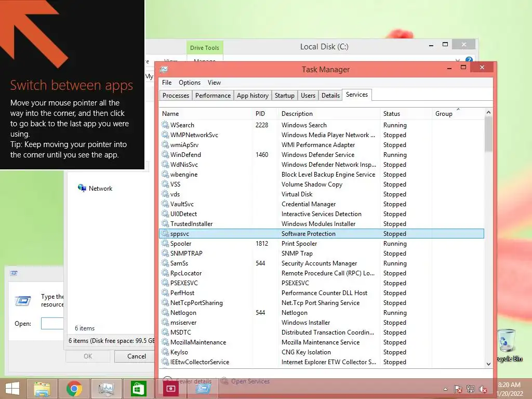Click the Task Manager title bar icon
The width and height of the screenshot is (532, 399).
pos(164,69)
